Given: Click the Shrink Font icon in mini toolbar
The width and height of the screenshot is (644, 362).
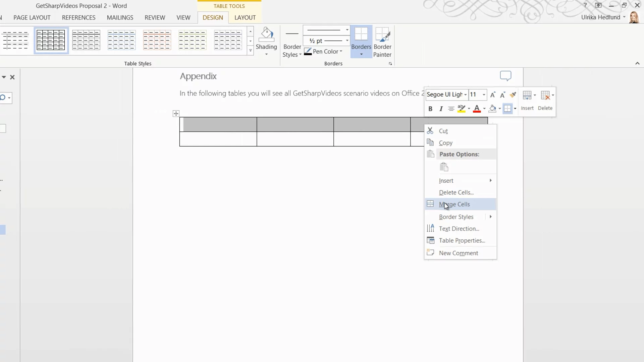Looking at the screenshot, I should click(502, 95).
